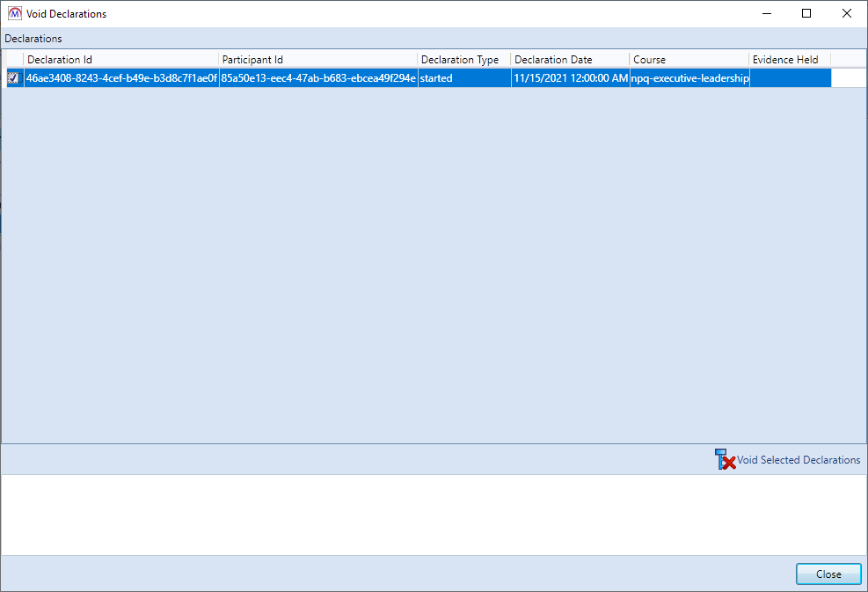
Task: Sort by Participant Id column header
Action: pos(317,60)
